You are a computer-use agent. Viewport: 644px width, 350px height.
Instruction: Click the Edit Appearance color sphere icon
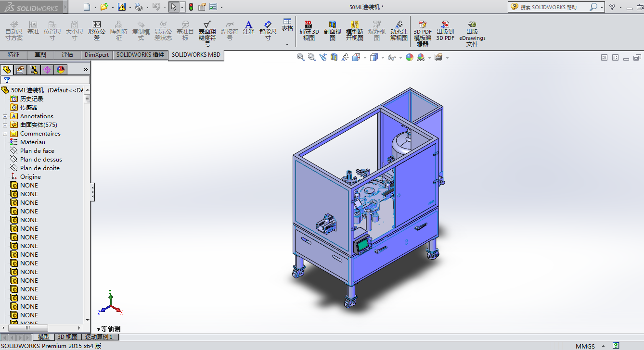tap(410, 57)
